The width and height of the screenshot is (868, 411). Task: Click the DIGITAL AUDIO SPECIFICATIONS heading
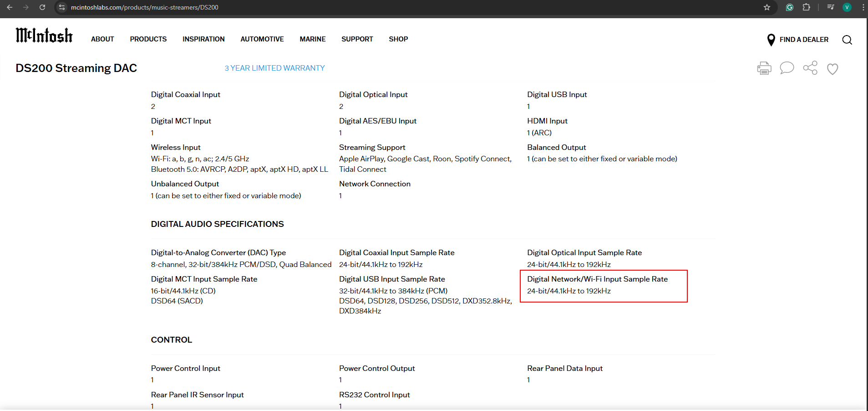(218, 224)
